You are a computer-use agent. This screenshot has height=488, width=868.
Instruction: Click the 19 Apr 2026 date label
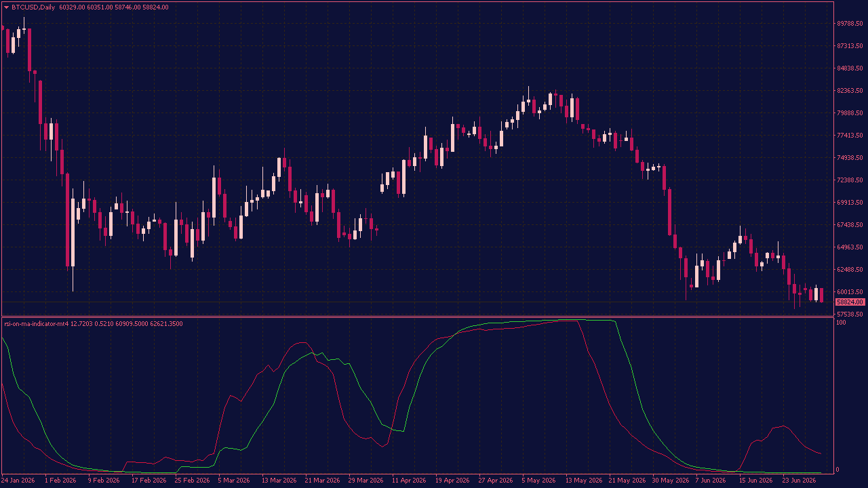pos(452,481)
